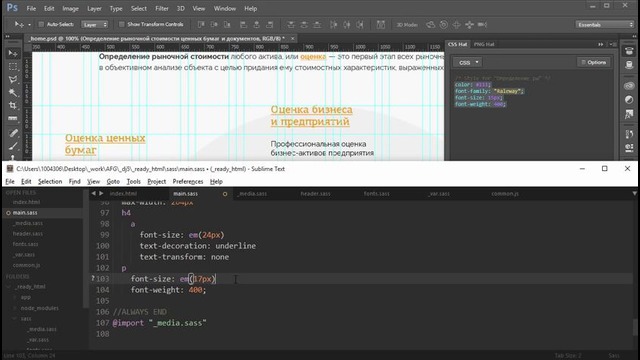Click line number 107 in the gutter
Viewport: 640px width, 360px height.
click(102, 323)
